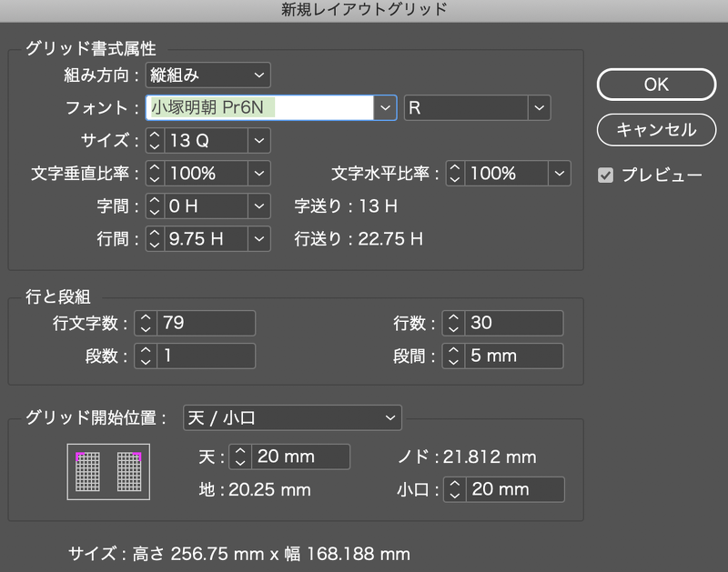Open the font style R dropdown
This screenshot has width=728, height=572.
[540, 107]
